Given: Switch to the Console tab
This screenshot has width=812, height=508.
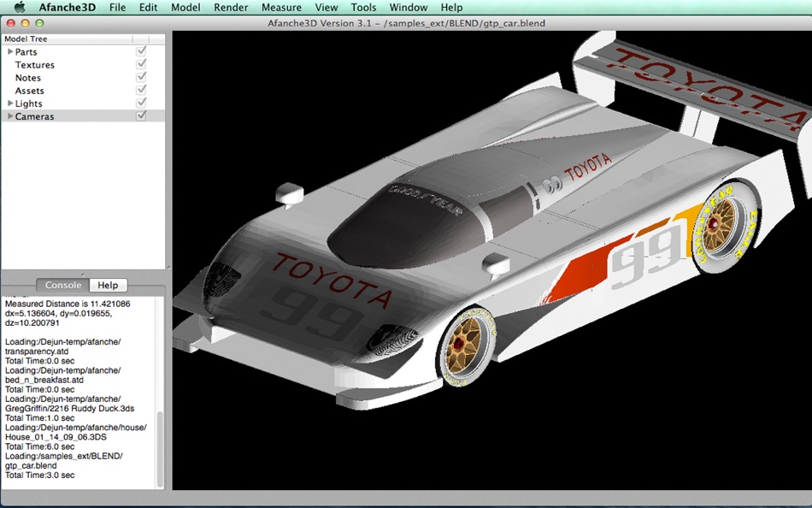Looking at the screenshot, I should pyautogui.click(x=63, y=285).
